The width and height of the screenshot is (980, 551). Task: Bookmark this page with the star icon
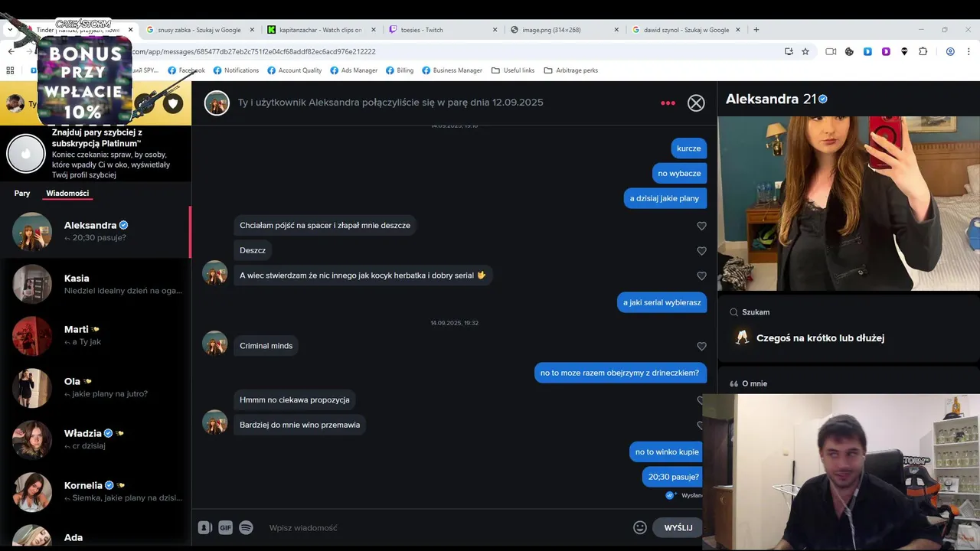pyautogui.click(x=805, y=51)
